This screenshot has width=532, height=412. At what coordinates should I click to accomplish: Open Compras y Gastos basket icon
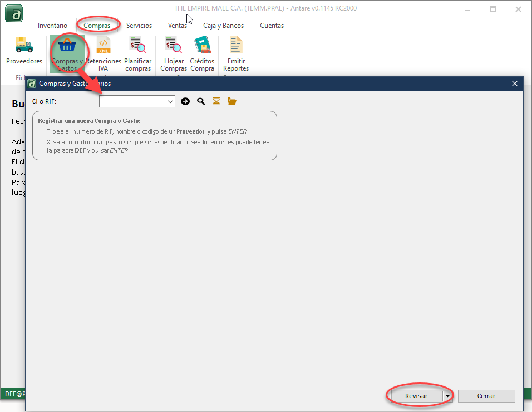[68, 46]
